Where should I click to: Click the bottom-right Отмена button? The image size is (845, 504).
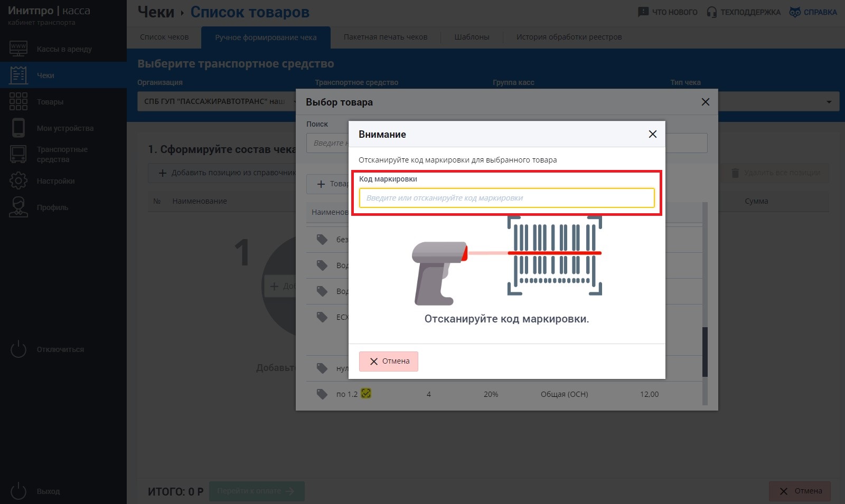pyautogui.click(x=800, y=491)
